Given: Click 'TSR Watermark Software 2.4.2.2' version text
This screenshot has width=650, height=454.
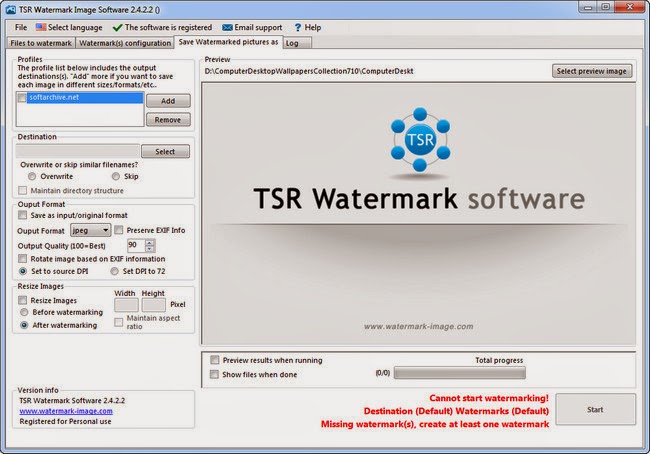Looking at the screenshot, I should (x=72, y=401).
